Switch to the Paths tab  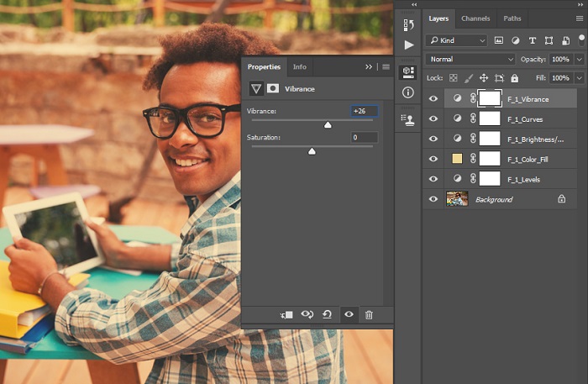pos(512,18)
